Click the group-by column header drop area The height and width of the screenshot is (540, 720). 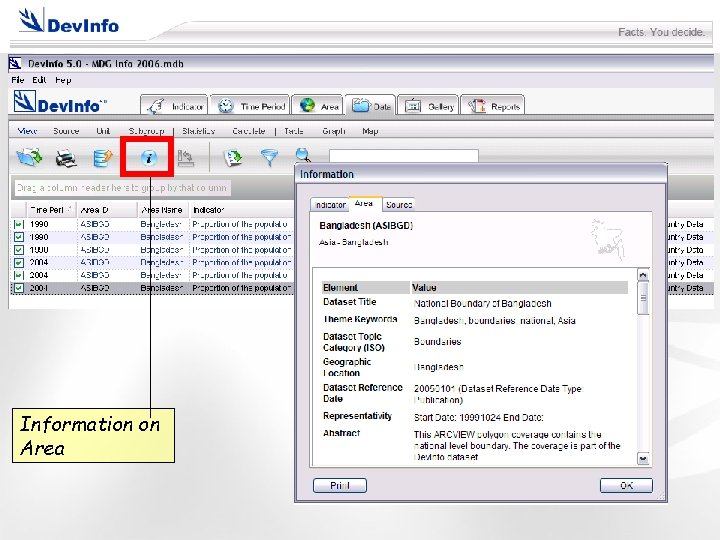(122, 188)
